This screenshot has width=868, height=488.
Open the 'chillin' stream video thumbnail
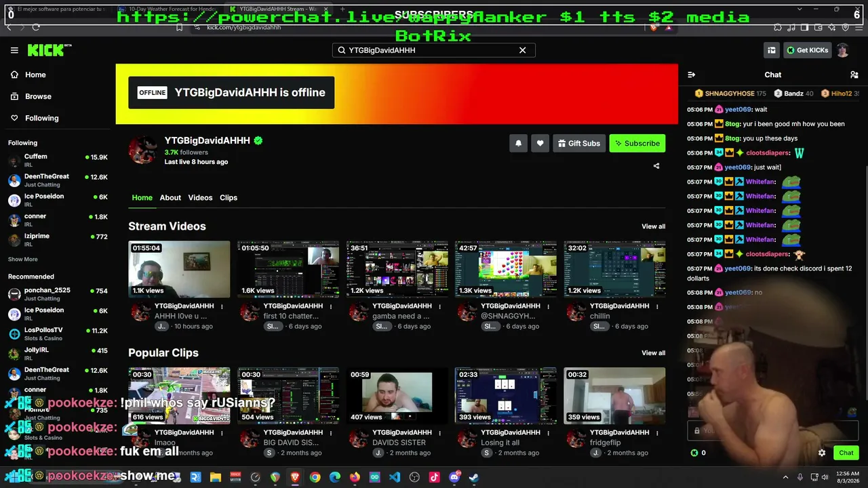614,269
